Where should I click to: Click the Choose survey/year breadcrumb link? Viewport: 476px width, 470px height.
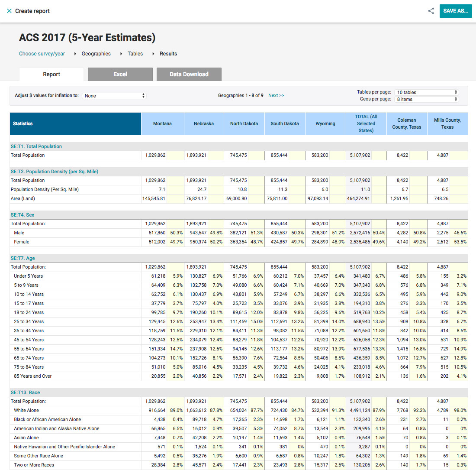tap(42, 54)
